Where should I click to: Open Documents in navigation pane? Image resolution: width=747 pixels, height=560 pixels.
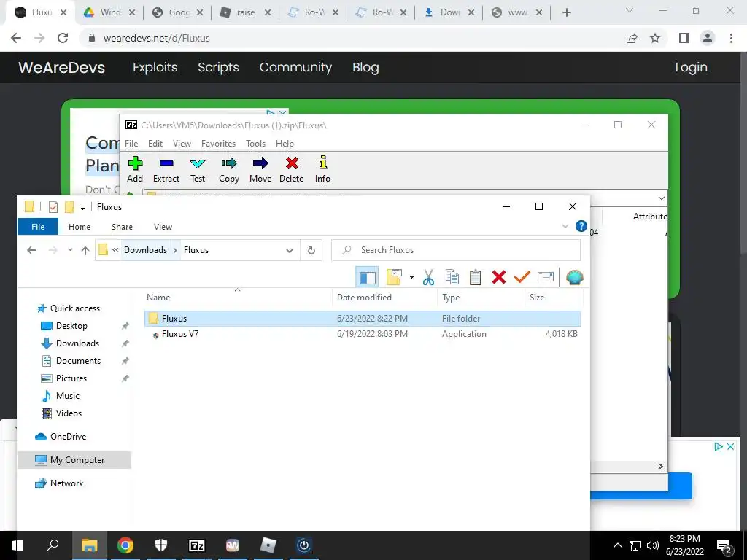pyautogui.click(x=78, y=361)
